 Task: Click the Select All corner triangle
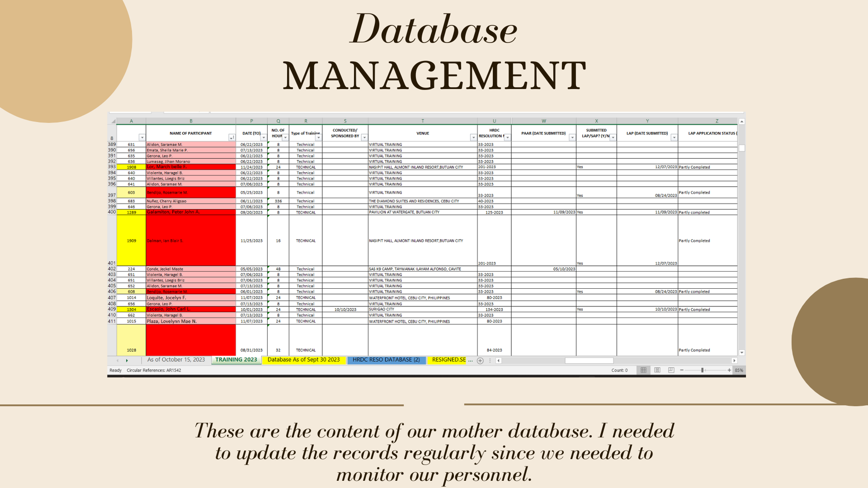113,121
